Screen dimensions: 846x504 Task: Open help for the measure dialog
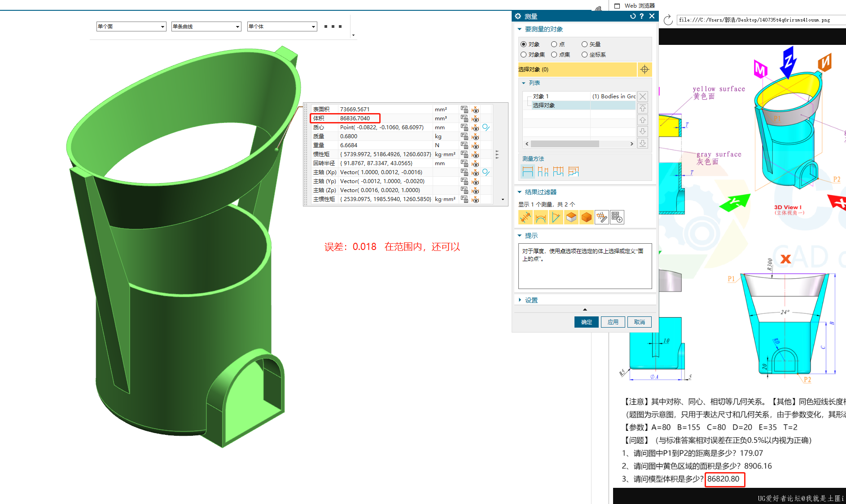pos(642,16)
